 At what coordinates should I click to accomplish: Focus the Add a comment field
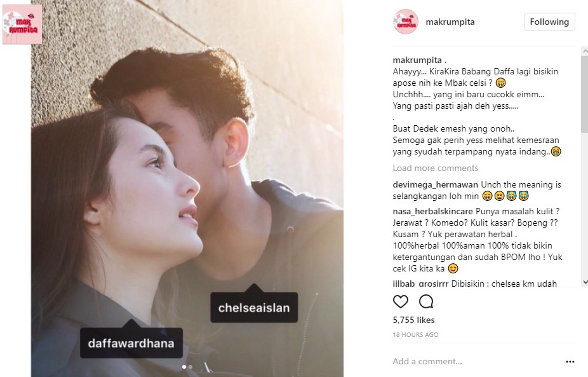click(476, 361)
